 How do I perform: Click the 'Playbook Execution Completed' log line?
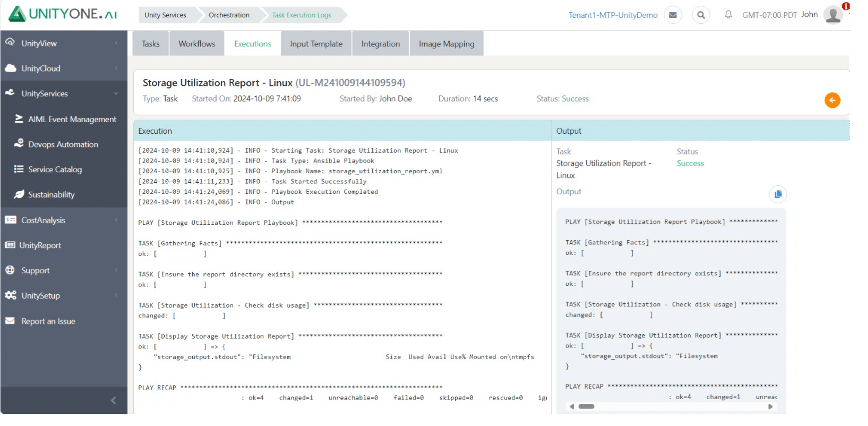[258, 192]
